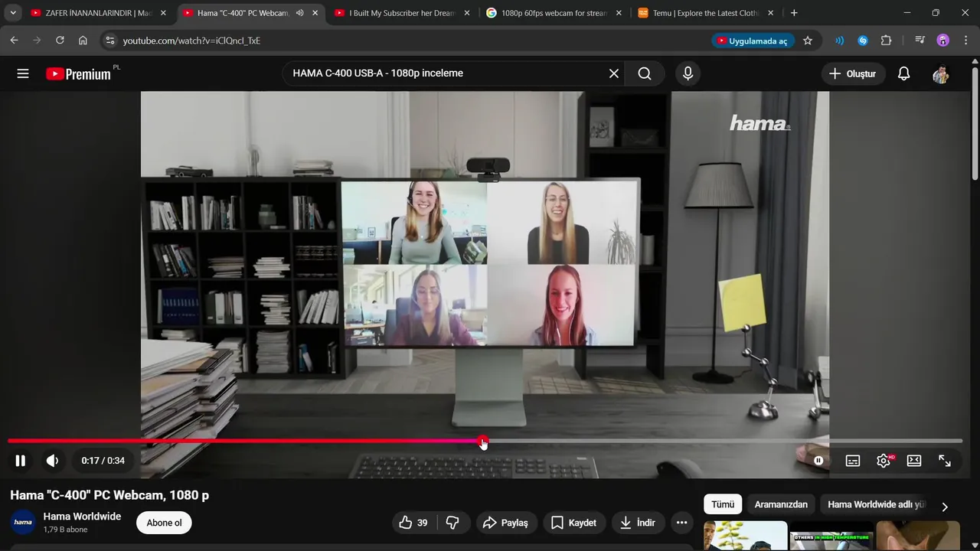This screenshot has width=980, height=551.
Task: Open the tab search dropdown
Action: [13, 13]
